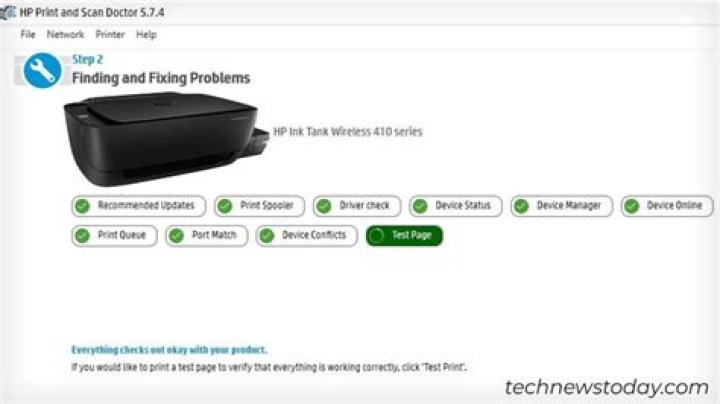The height and width of the screenshot is (404, 720).
Task: Click the Test Page spinner icon
Action: (x=376, y=236)
